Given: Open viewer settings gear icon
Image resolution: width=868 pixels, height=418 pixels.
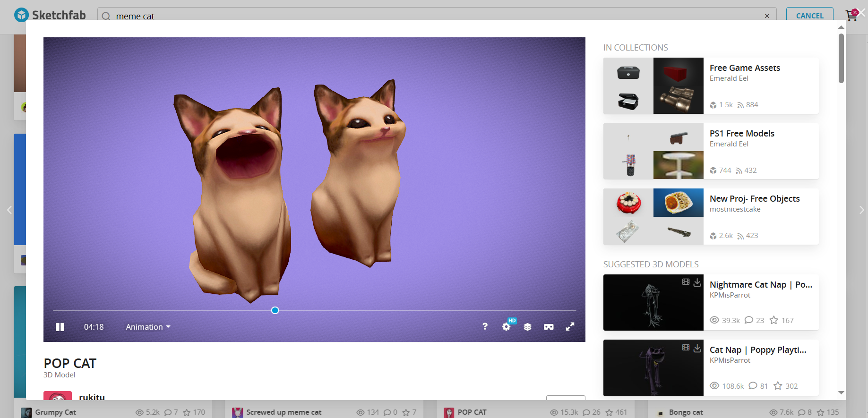Looking at the screenshot, I should 507,326.
